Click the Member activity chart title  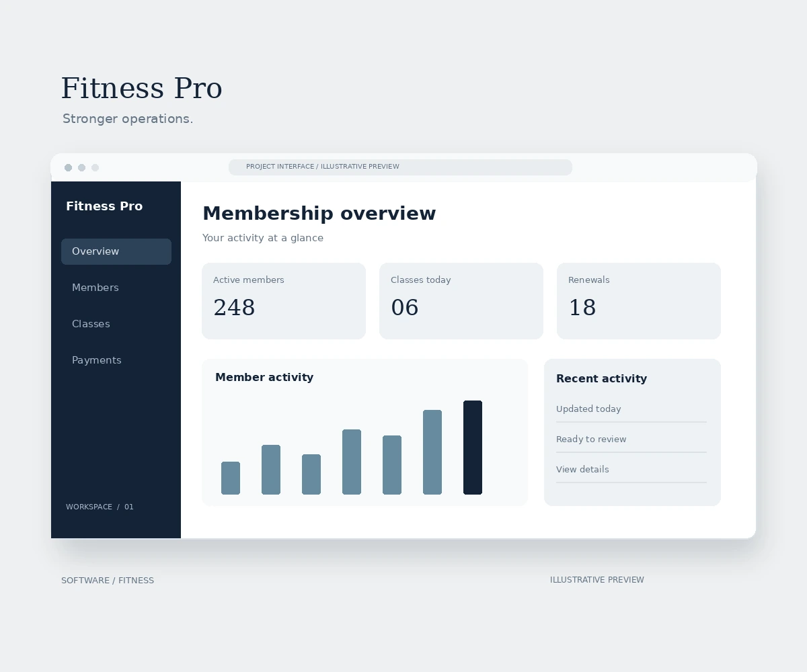[x=264, y=378]
